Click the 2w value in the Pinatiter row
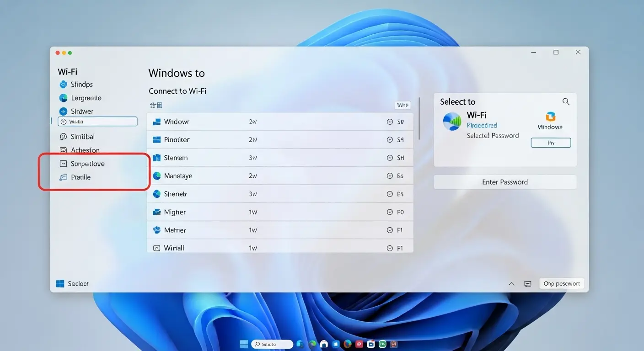This screenshot has width=644, height=351. 253,140
